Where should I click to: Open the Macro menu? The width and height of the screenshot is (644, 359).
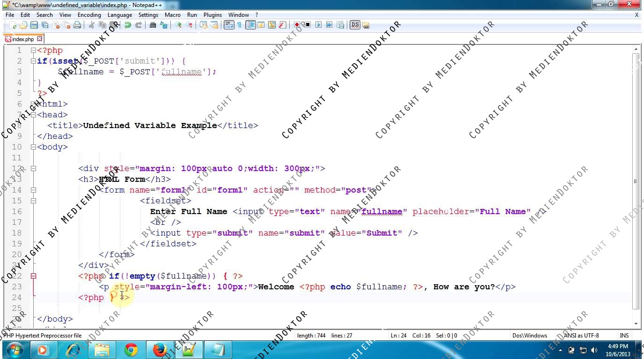pyautogui.click(x=172, y=14)
